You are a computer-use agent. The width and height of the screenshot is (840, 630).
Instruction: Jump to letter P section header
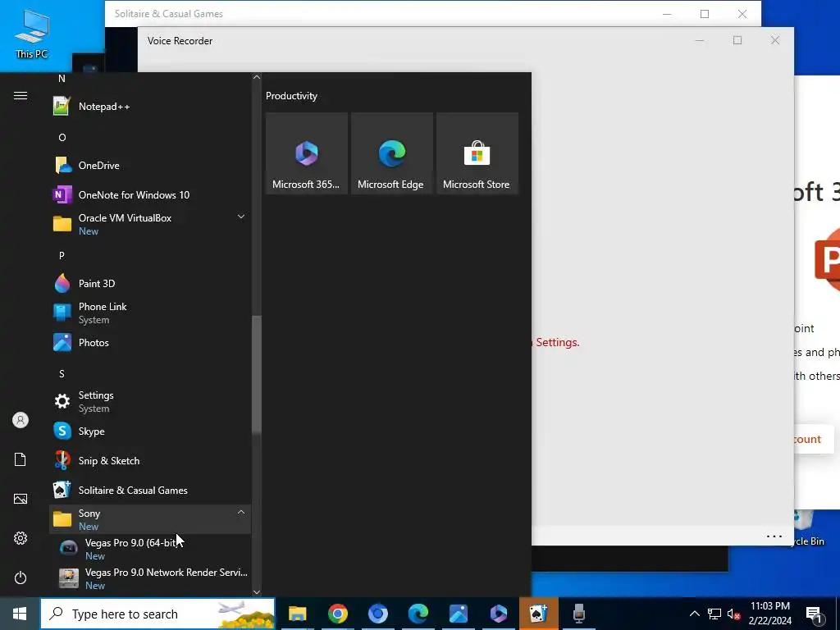pyautogui.click(x=62, y=256)
